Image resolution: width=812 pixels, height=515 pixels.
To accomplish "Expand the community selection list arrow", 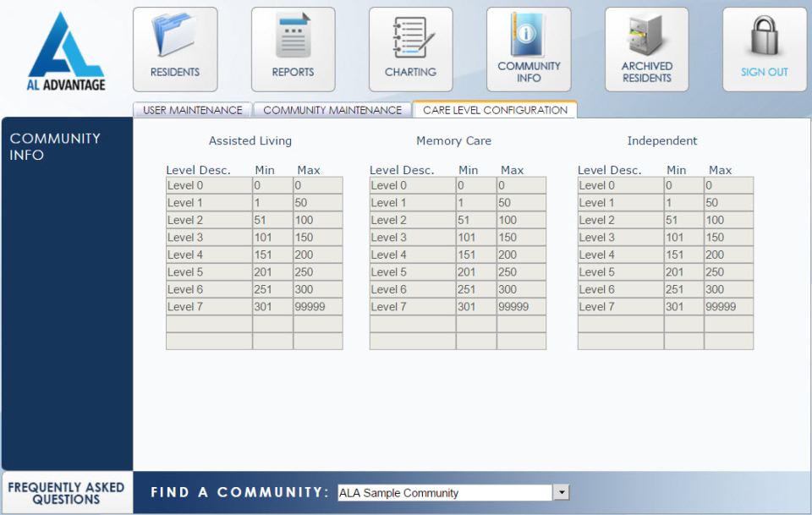I will point(562,492).
